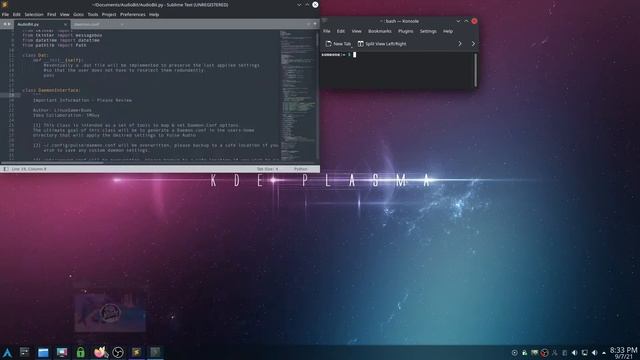The image size is (640, 360).
Task: Open Sublime Text Tools menu
Action: [x=93, y=14]
